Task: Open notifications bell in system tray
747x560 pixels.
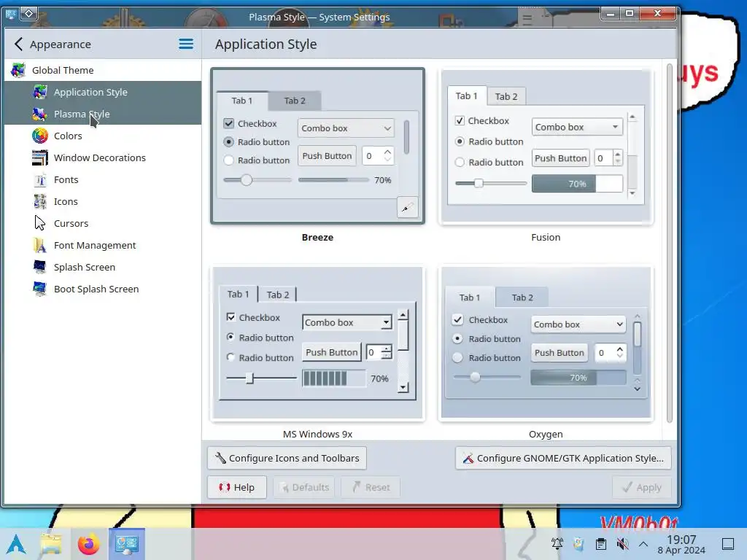Action: point(557,544)
